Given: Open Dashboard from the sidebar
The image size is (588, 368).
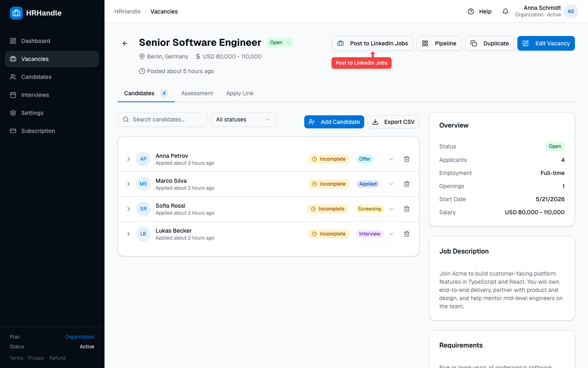Looking at the screenshot, I should [x=52, y=41].
